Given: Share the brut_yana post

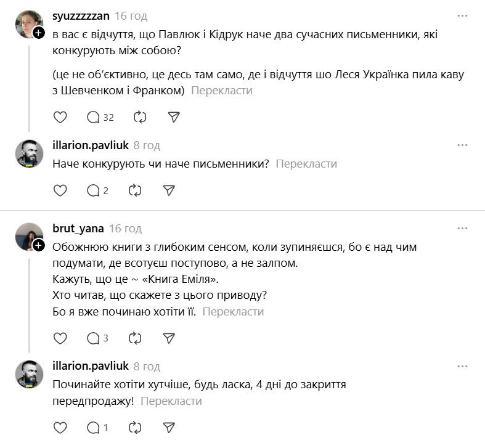Looking at the screenshot, I should tap(169, 338).
